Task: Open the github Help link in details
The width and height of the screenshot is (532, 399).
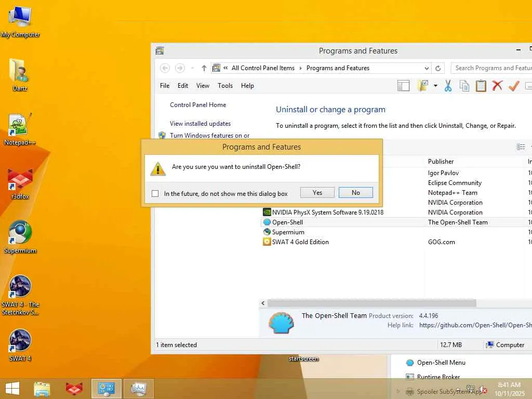Action: [x=475, y=325]
